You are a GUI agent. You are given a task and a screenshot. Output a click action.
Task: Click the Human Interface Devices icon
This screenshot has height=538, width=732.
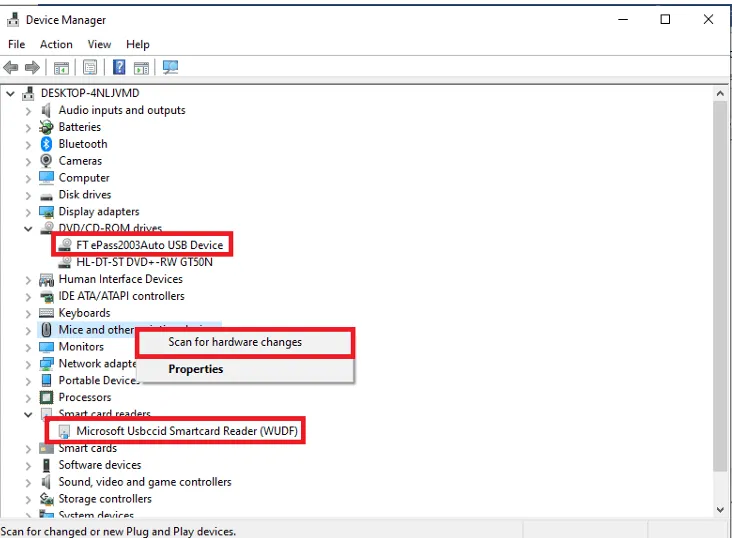click(46, 279)
